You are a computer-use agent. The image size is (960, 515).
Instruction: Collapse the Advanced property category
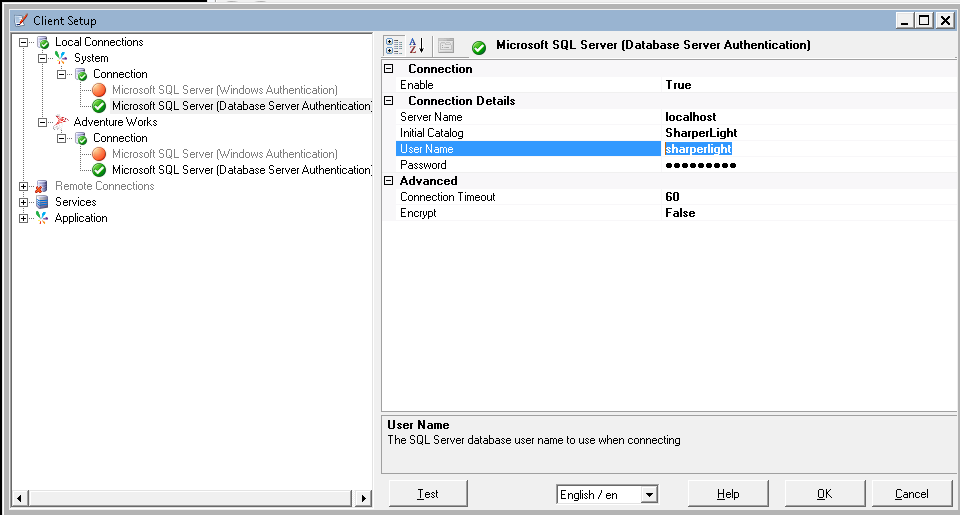coord(389,181)
